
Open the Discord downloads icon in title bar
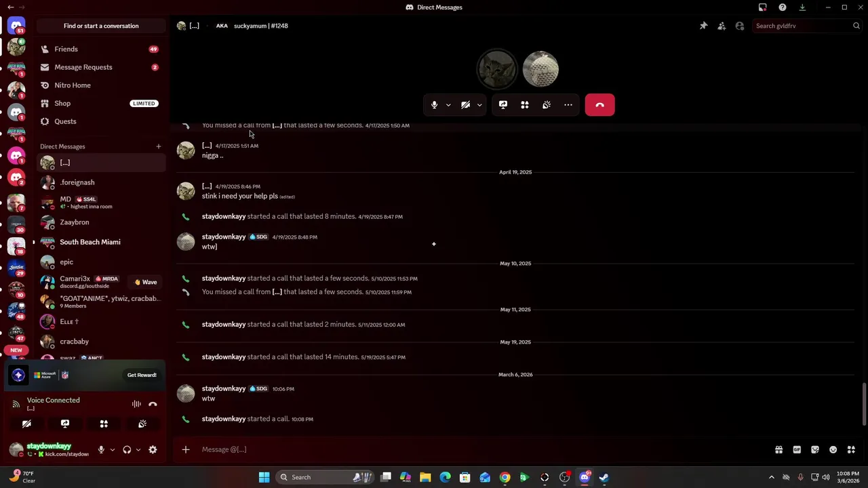pyautogui.click(x=802, y=7)
